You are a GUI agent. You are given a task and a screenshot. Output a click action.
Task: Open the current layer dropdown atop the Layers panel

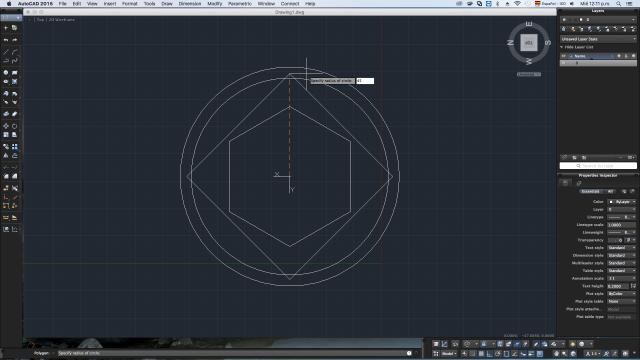(x=598, y=19)
